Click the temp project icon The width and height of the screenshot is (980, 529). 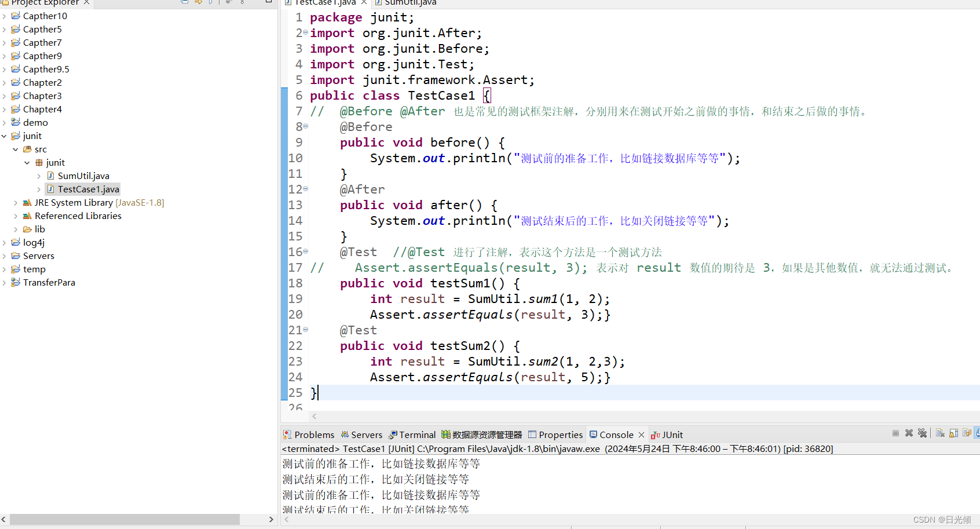tap(16, 269)
